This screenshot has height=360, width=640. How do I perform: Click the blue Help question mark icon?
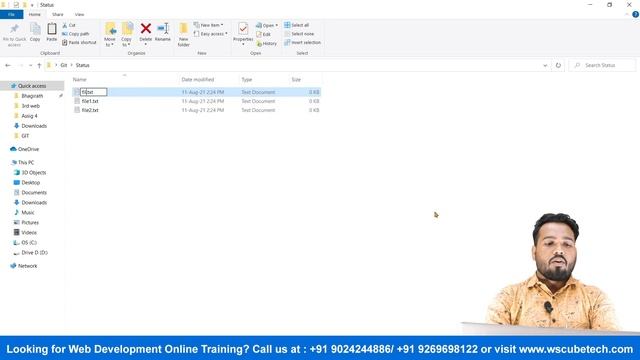635,14
